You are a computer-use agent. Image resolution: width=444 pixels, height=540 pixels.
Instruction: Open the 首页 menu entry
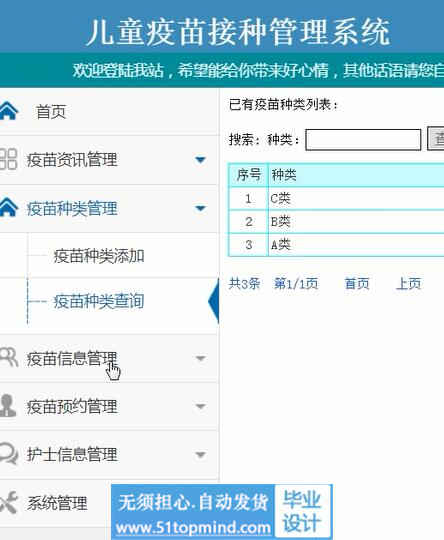point(51,112)
